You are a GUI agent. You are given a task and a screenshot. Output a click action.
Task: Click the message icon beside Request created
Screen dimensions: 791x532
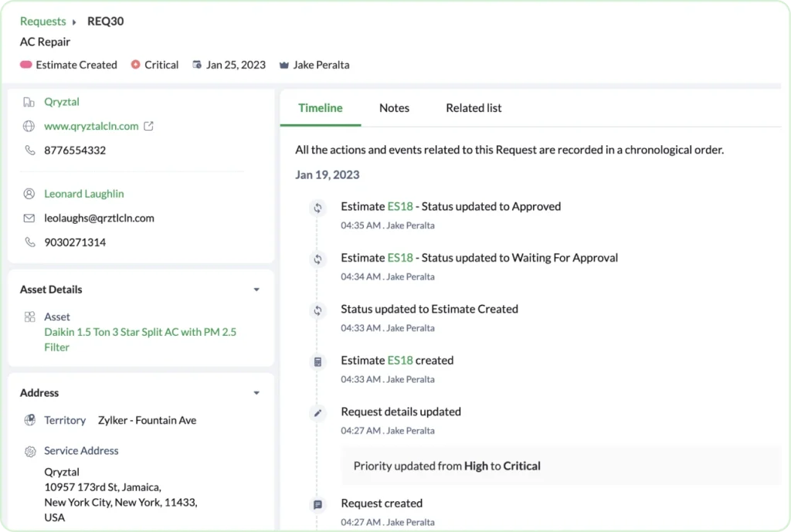pyautogui.click(x=317, y=503)
